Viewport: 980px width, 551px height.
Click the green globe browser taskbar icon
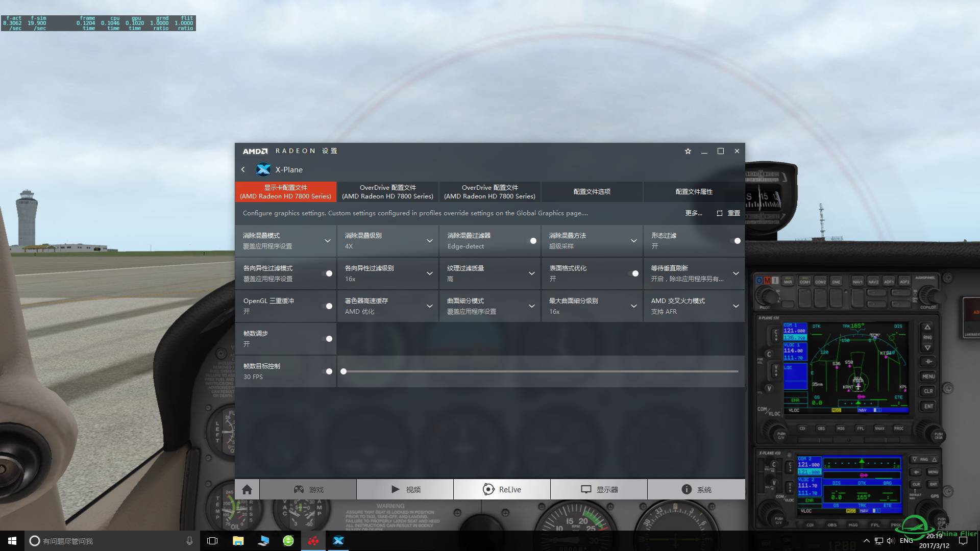click(288, 541)
